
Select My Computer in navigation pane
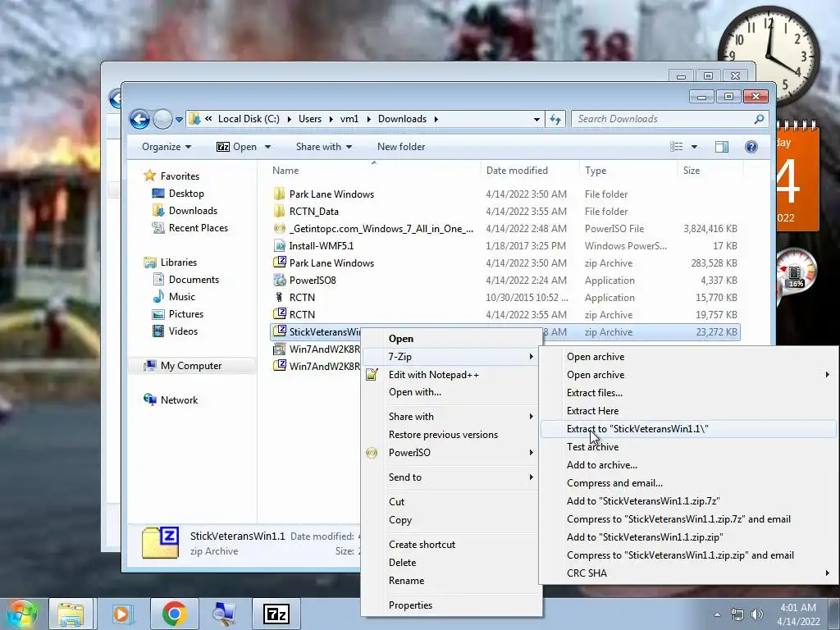coord(191,366)
